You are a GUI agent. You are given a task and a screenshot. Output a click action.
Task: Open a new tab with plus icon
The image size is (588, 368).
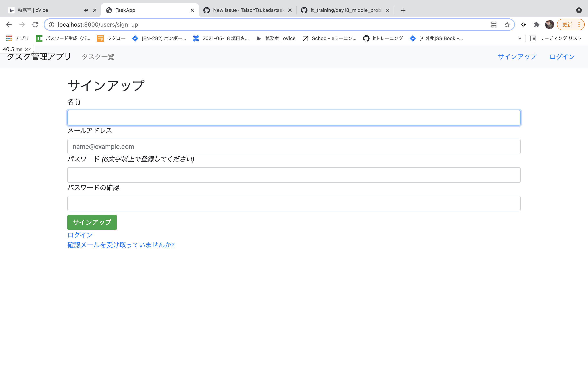403,10
